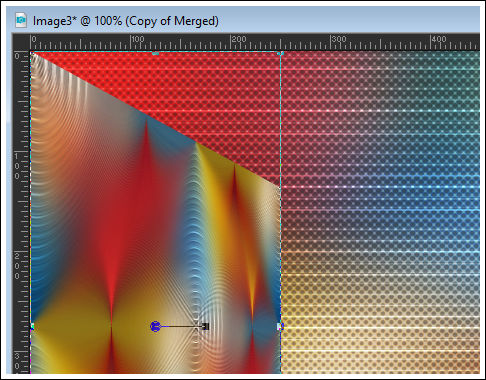Click the 400 mark on horizontal ruler

pyautogui.click(x=439, y=39)
